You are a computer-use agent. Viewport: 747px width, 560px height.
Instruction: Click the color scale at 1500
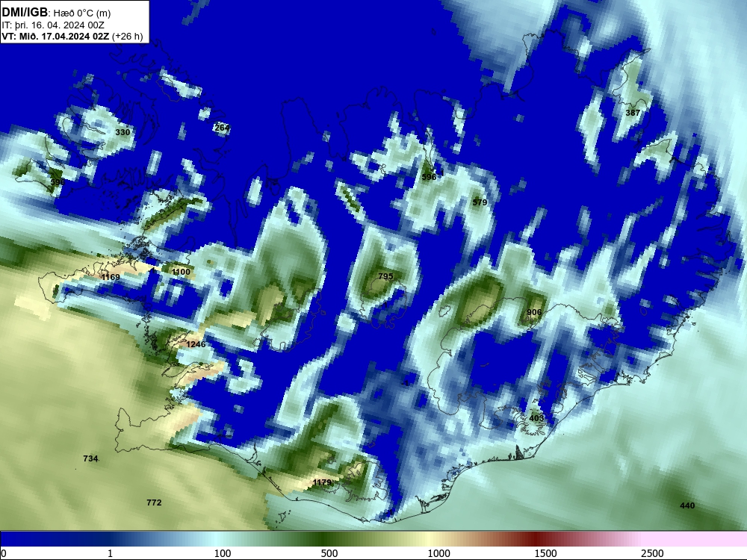(545, 553)
